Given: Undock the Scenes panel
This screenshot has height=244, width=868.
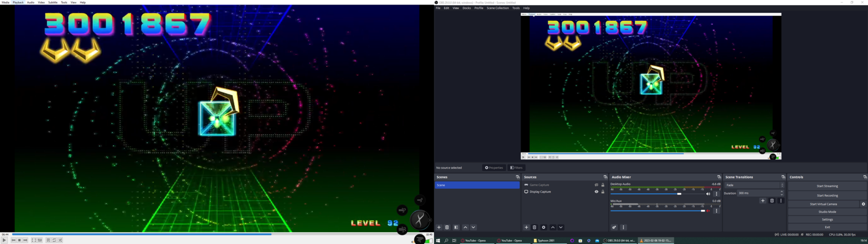Looking at the screenshot, I should coord(517,177).
